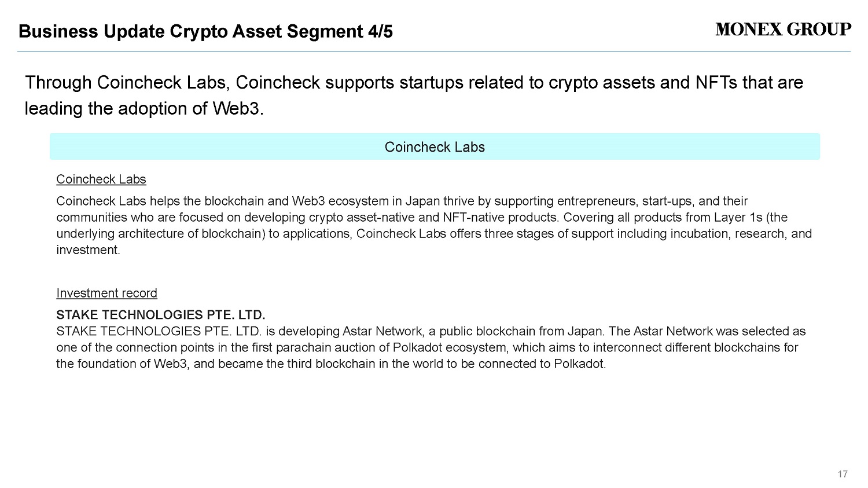Click the 4/5 indicator in title
This screenshot has height=488, width=868.
[x=380, y=31]
